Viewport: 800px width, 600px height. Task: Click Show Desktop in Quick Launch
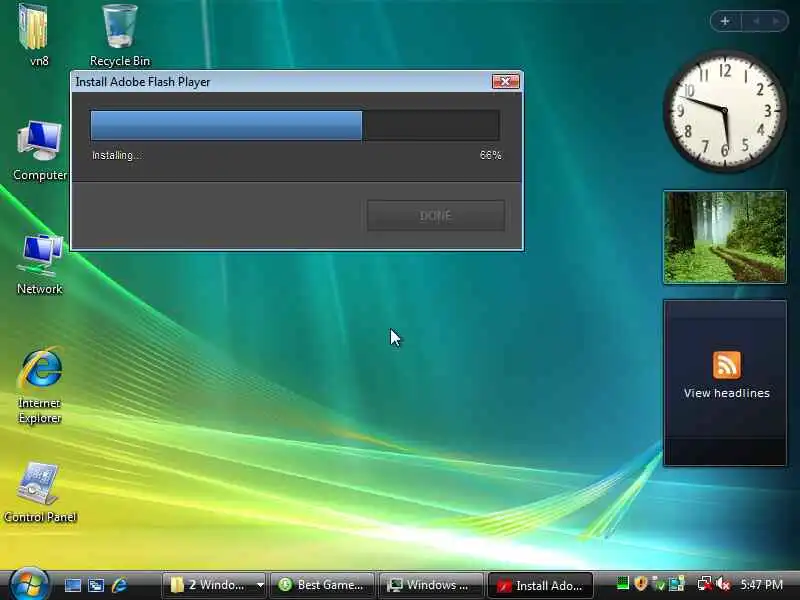pyautogui.click(x=72, y=585)
